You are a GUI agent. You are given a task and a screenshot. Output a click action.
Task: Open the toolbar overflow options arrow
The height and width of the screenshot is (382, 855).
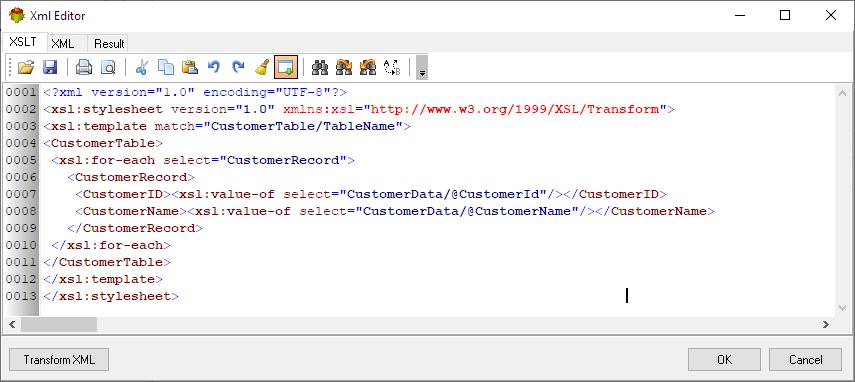(x=422, y=68)
